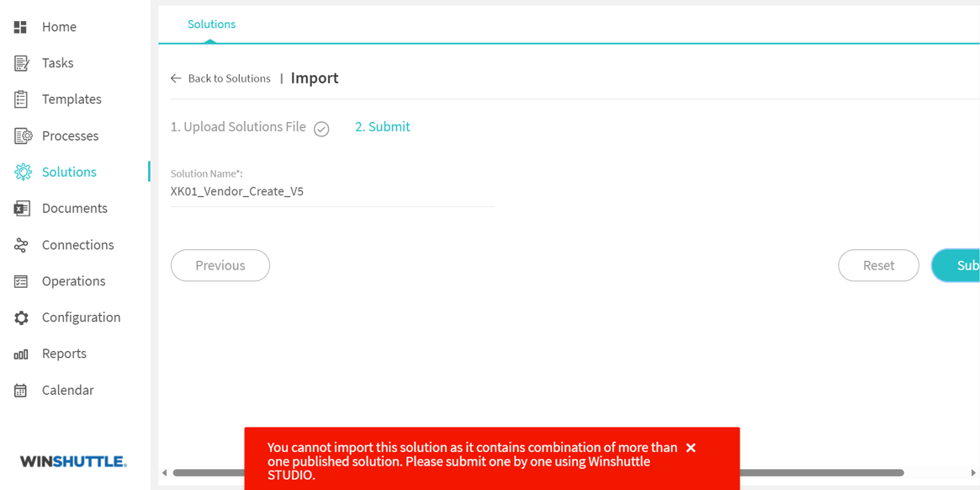Click the Calendar icon in sidebar
The height and width of the screenshot is (490, 980).
pos(21,390)
